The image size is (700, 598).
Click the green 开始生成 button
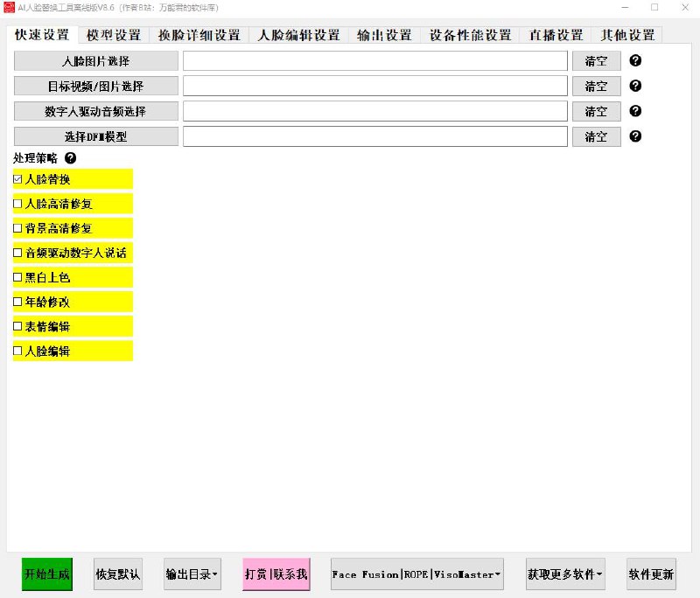coord(45,574)
